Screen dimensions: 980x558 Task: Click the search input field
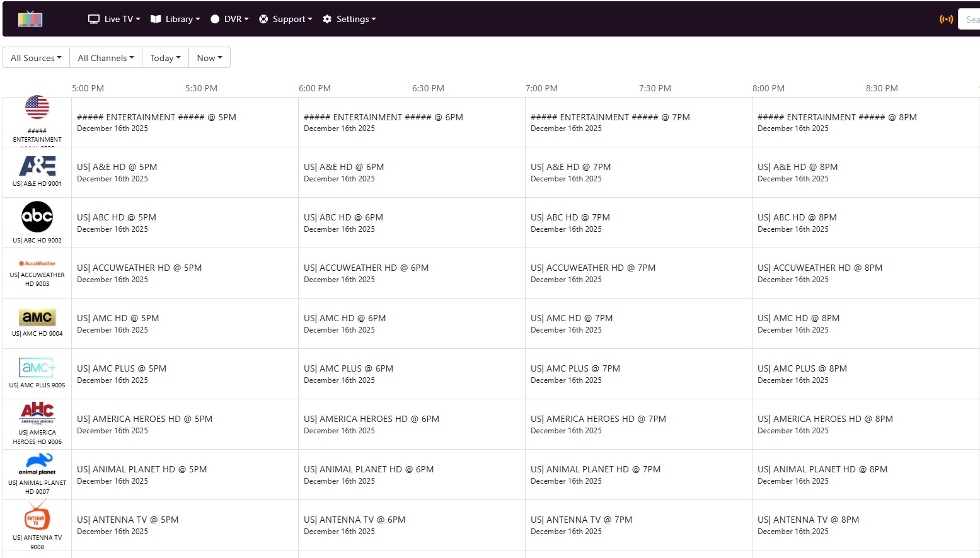(971, 20)
